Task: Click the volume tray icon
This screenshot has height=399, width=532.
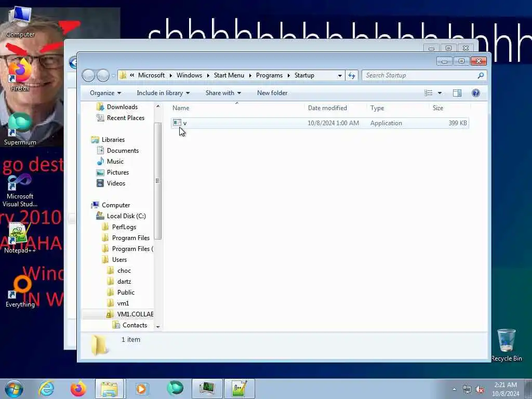Action: click(480, 390)
